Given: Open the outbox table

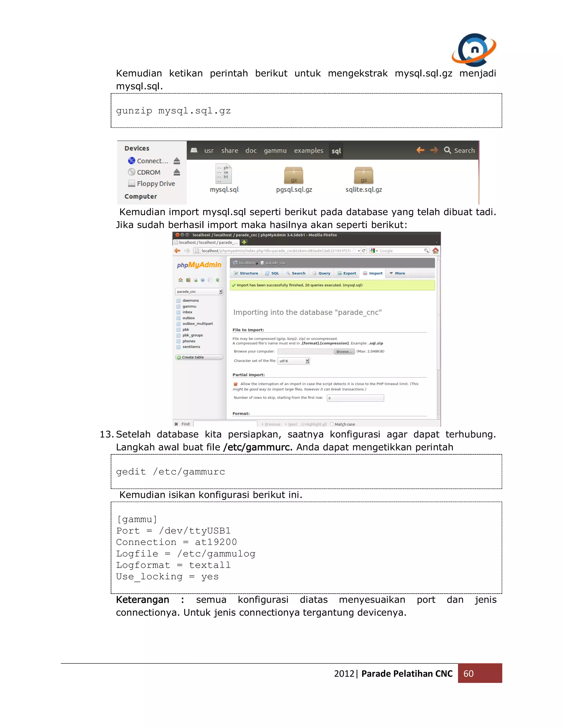Looking at the screenshot, I should click(188, 318).
